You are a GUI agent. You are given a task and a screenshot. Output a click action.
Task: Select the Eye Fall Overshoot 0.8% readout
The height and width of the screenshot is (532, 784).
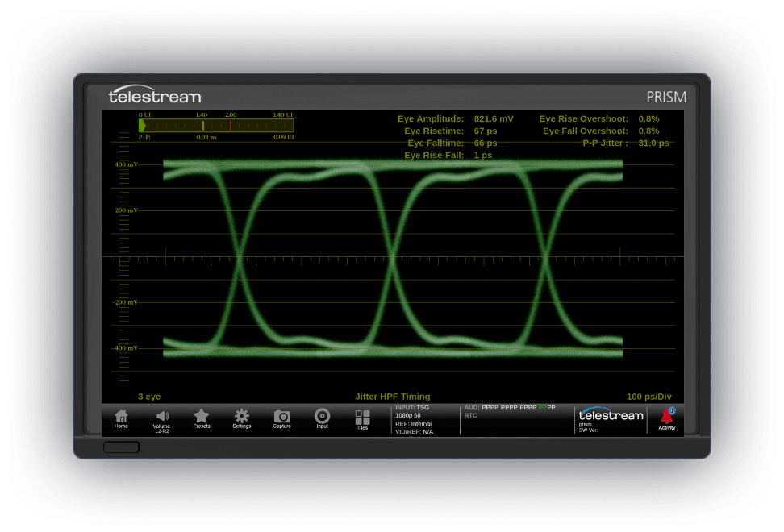tap(601, 131)
